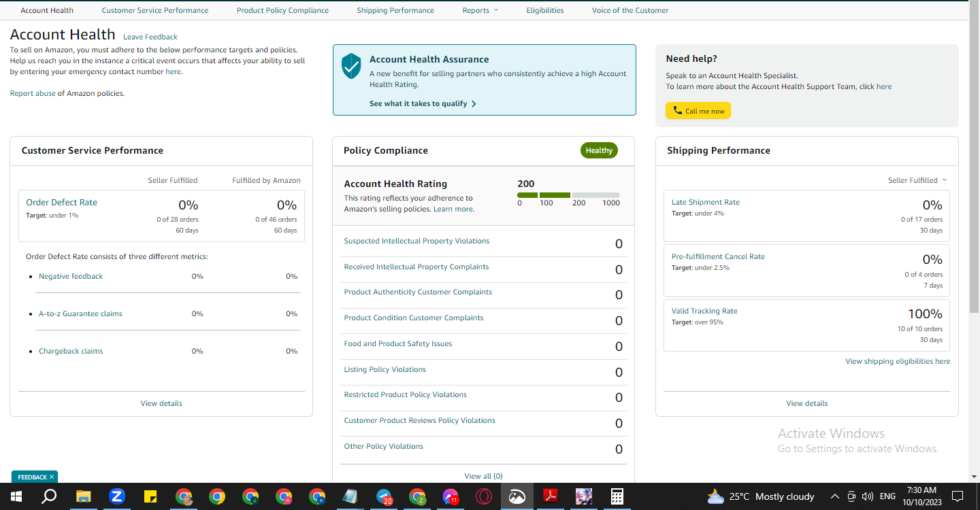Open the Pre-fulfillment Cancel Rate link
Screen dimensions: 980x510
pyautogui.click(x=718, y=256)
